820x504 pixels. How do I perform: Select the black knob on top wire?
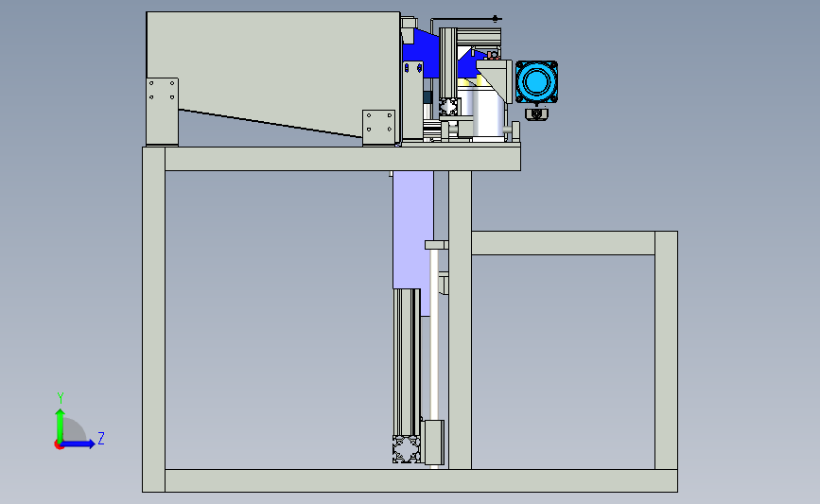[496, 19]
